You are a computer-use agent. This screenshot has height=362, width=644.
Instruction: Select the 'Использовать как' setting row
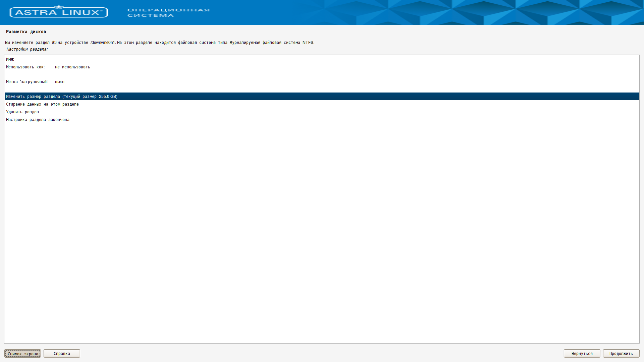322,67
